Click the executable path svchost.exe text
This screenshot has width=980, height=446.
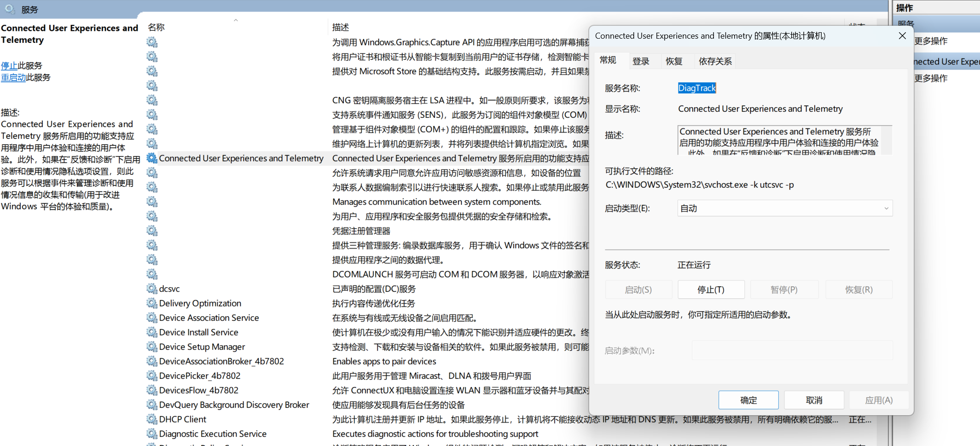tap(700, 185)
